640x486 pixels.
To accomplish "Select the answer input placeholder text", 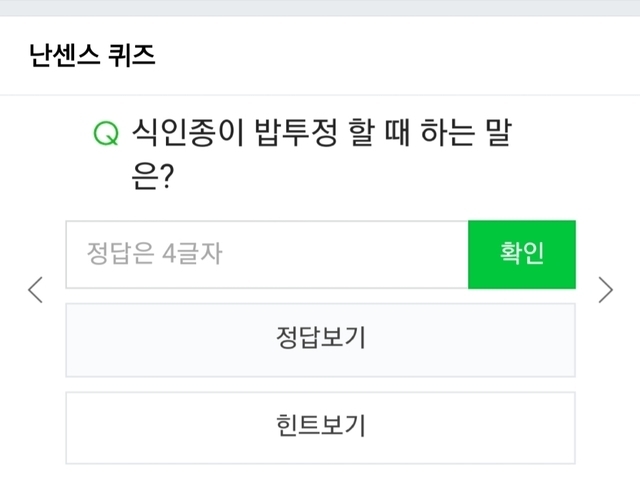I will (154, 254).
